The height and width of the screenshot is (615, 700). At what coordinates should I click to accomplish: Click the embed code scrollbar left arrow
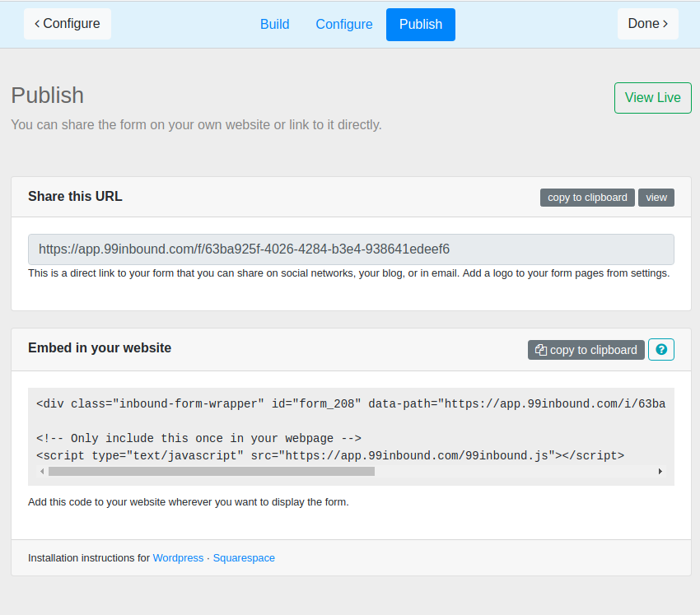click(x=42, y=472)
